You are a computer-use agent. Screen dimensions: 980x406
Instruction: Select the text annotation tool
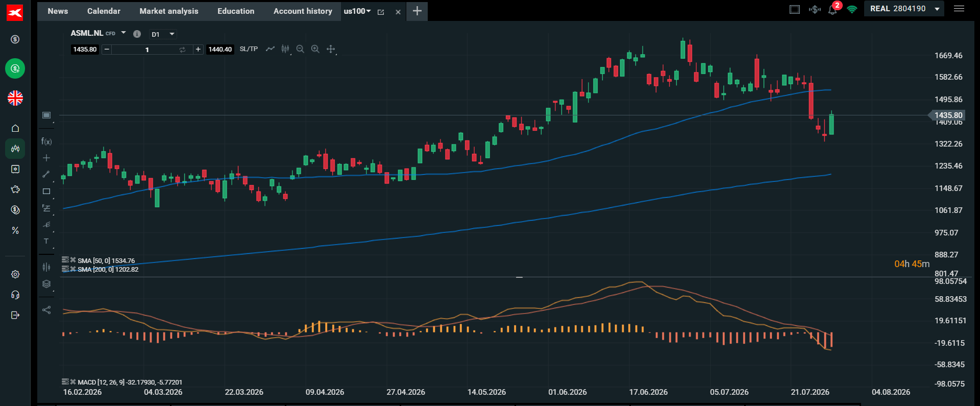[46, 241]
